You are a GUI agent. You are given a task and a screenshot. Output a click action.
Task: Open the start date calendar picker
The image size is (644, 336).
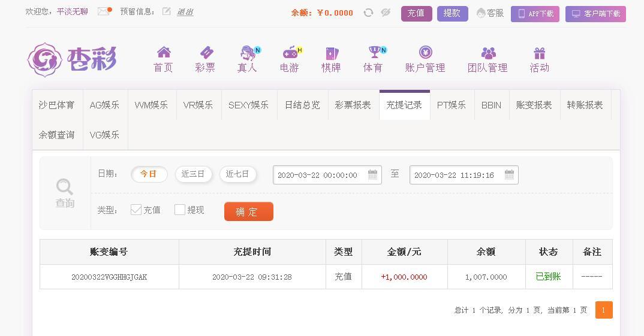tap(372, 174)
